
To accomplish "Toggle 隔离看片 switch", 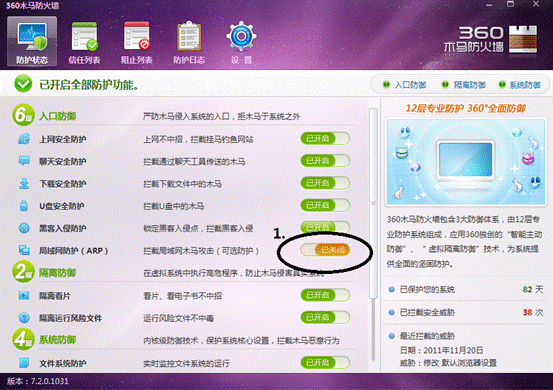I will tap(325, 295).
